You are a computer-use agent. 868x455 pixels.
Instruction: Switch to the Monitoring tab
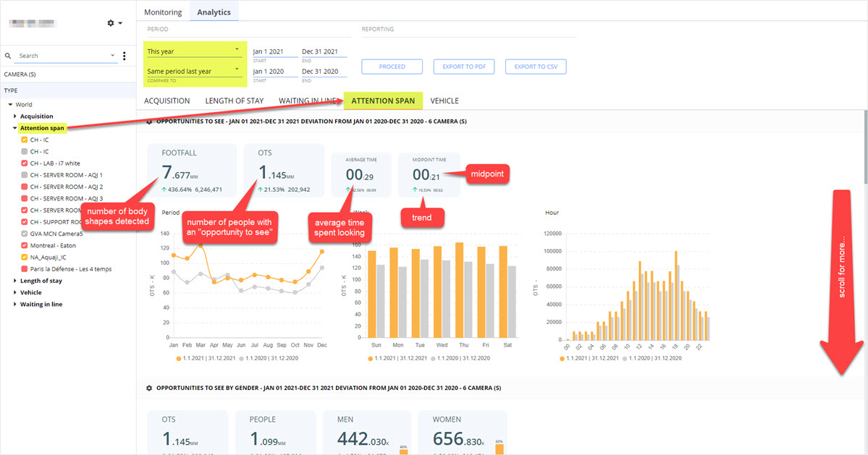(163, 12)
